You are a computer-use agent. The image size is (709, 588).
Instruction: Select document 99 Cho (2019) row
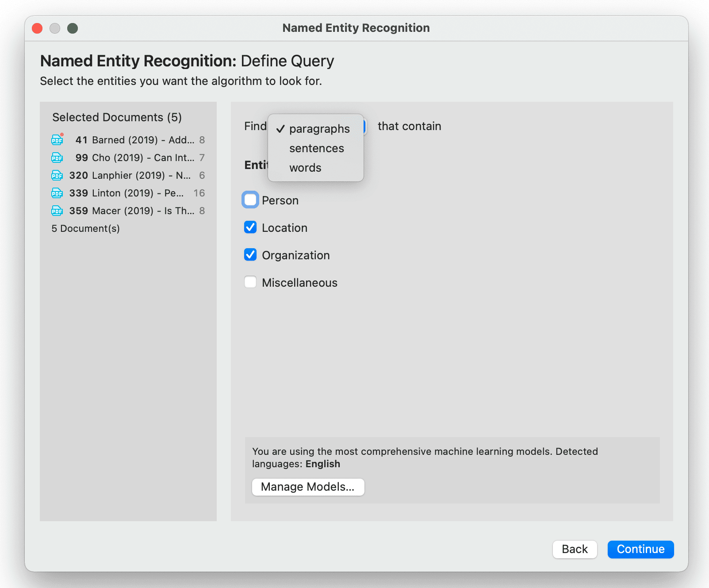[x=128, y=158]
